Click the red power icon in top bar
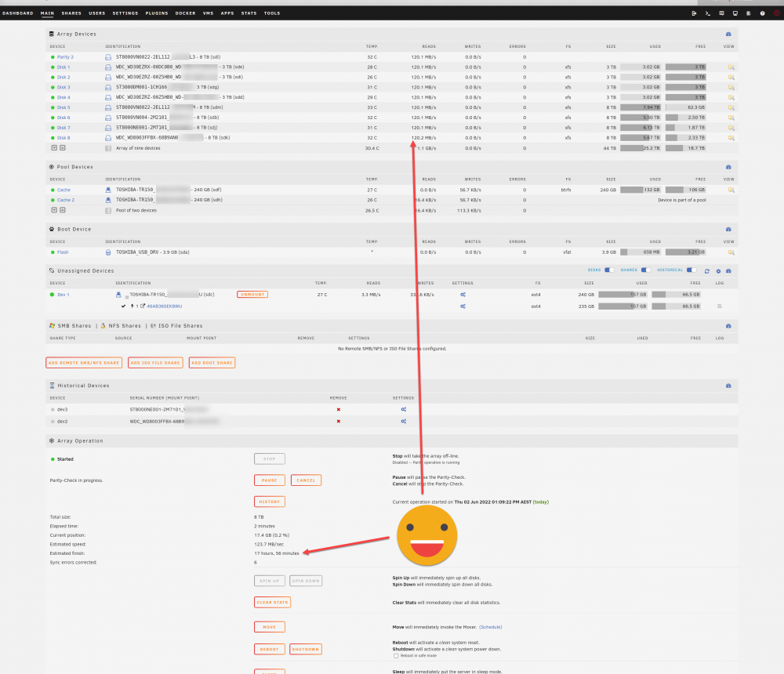Image resolution: width=784 pixels, height=674 pixels. click(776, 13)
